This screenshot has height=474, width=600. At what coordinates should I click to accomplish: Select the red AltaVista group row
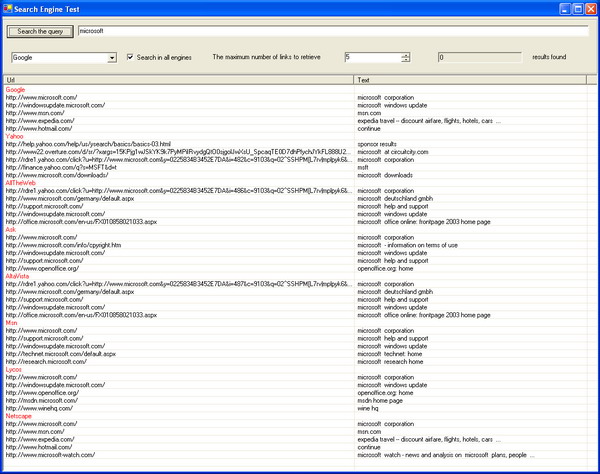click(x=17, y=276)
